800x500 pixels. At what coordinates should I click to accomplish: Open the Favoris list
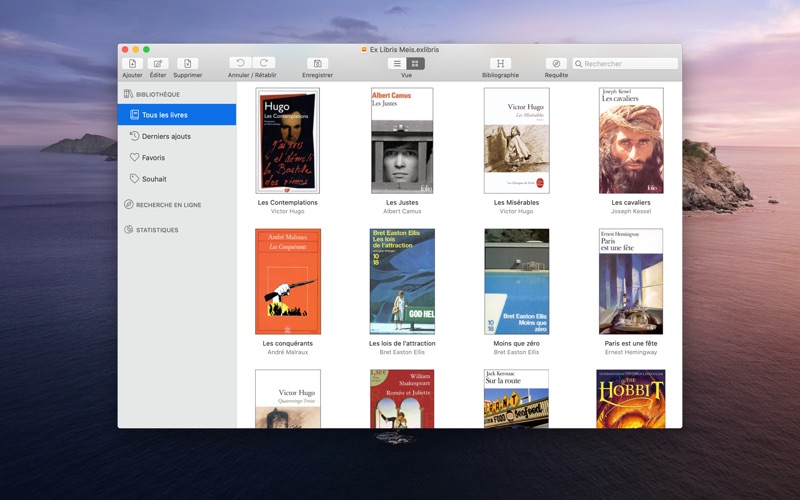177,158
